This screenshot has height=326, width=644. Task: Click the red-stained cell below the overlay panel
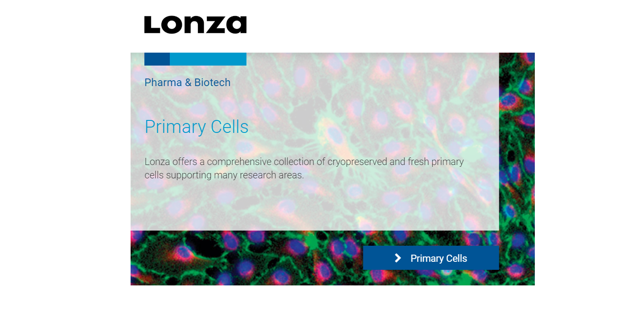coord(182,254)
